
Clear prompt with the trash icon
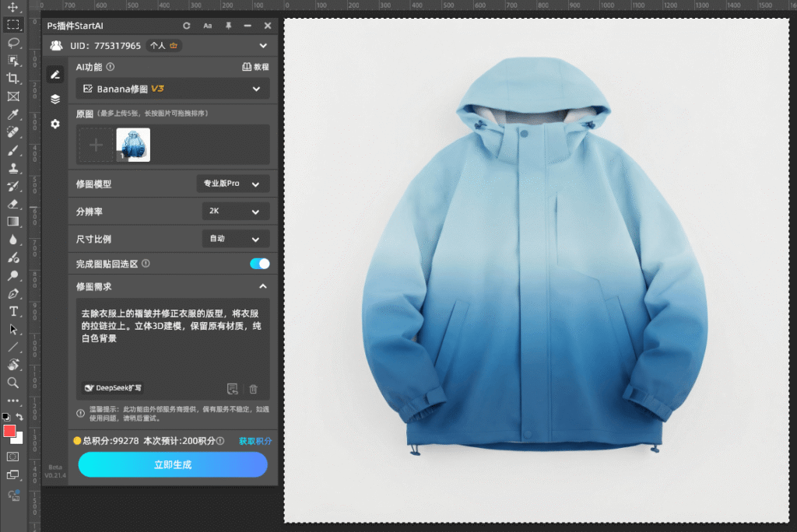pyautogui.click(x=253, y=389)
